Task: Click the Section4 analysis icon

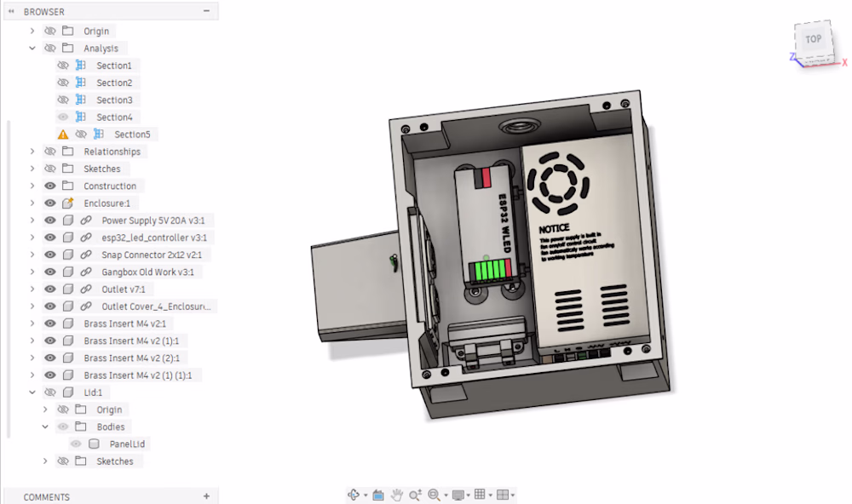Action: (80, 117)
